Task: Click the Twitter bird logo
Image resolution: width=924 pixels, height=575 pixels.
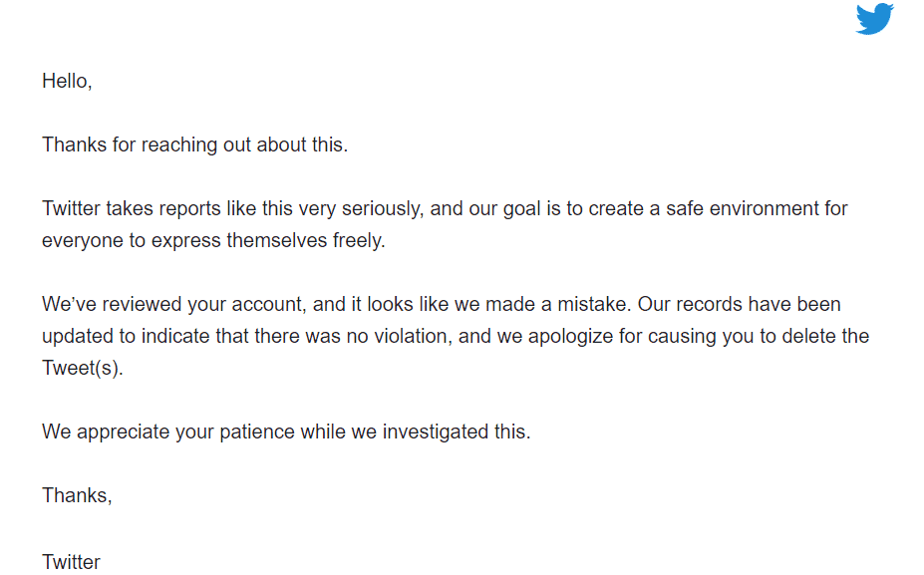Action: (874, 19)
